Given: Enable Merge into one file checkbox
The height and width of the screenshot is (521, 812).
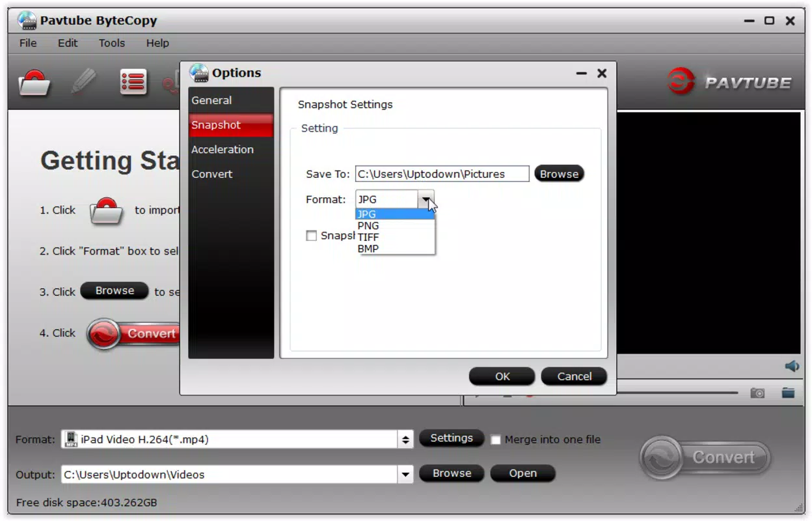Looking at the screenshot, I should click(x=496, y=440).
